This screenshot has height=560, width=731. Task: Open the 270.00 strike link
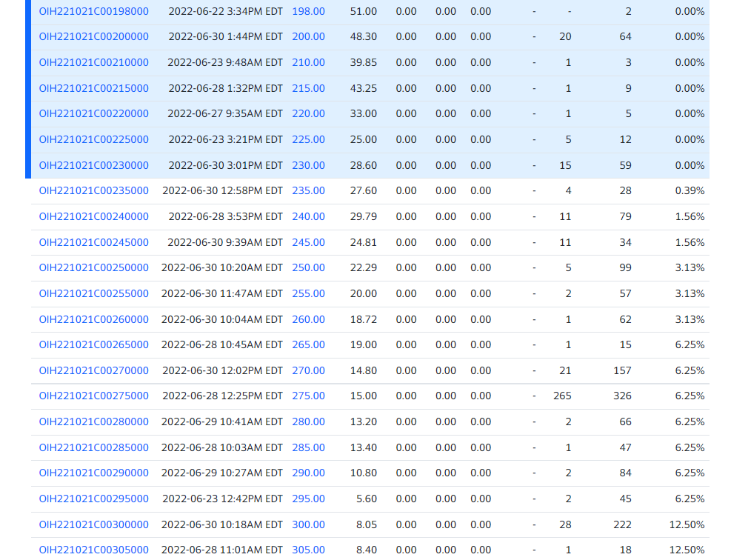(x=309, y=370)
